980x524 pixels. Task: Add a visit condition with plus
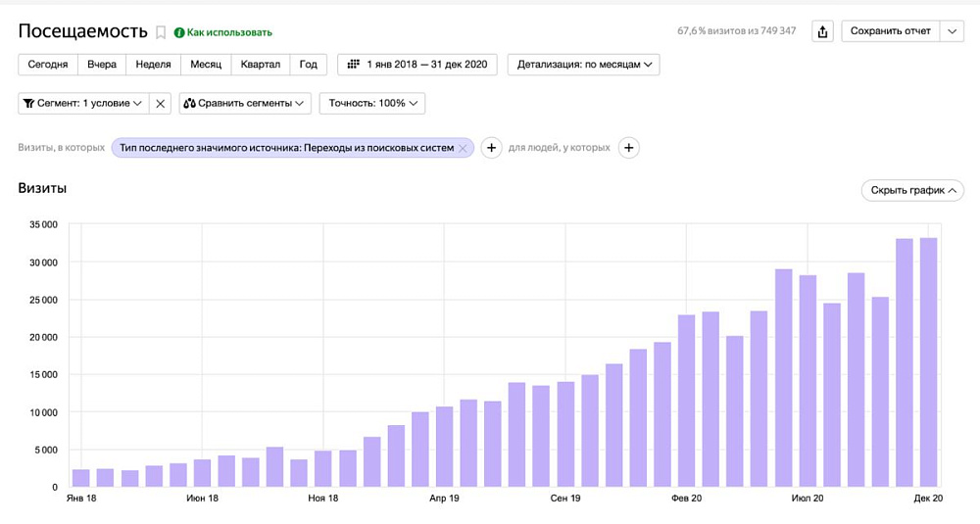coord(491,148)
